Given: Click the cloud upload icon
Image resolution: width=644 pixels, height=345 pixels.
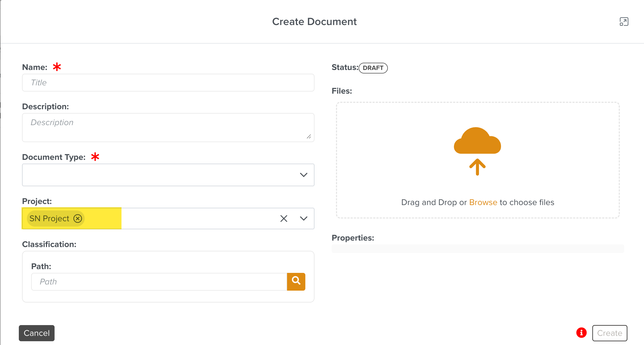Looking at the screenshot, I should point(477,141).
